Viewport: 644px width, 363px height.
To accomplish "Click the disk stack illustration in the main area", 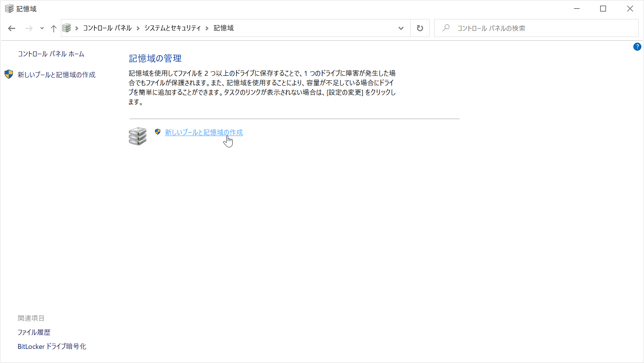I will 137,136.
